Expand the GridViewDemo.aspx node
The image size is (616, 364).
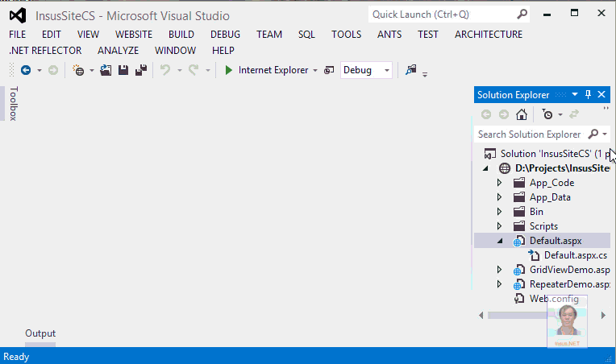[x=499, y=270]
